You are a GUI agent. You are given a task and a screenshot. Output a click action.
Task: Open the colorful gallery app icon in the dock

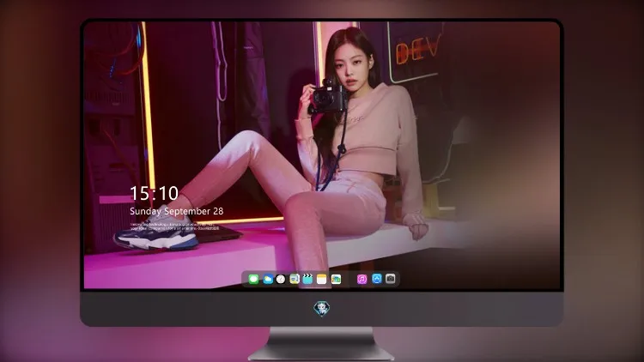point(336,279)
